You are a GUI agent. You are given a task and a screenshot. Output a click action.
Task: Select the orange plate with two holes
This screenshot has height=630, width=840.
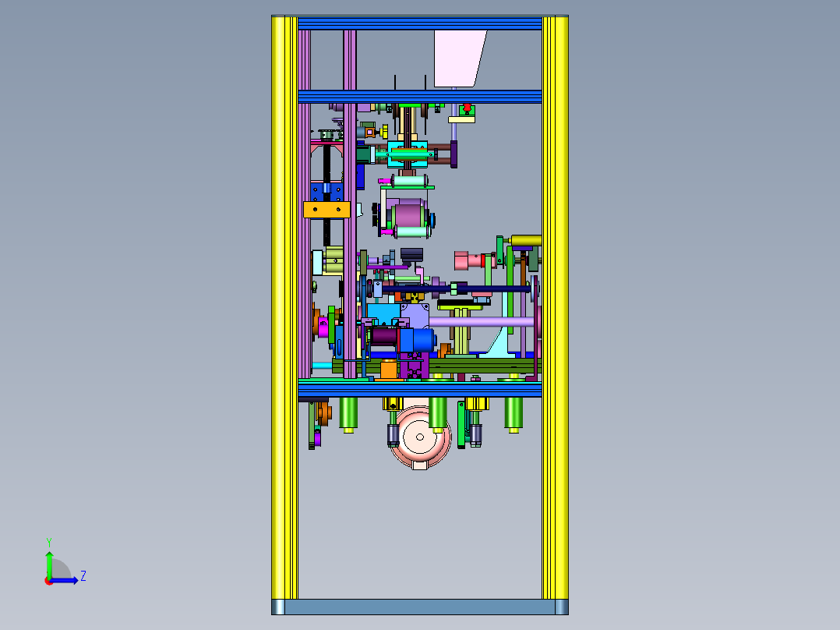coord(326,209)
